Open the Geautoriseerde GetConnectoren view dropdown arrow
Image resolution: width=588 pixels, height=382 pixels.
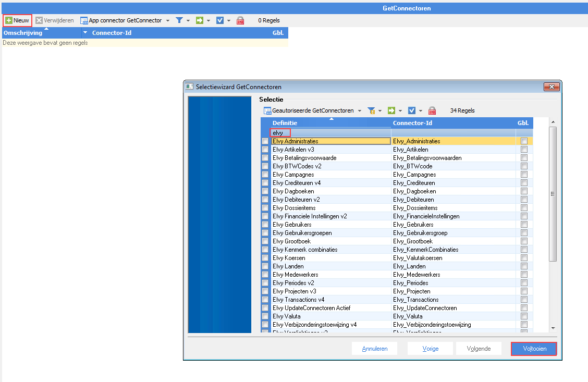[x=360, y=110]
